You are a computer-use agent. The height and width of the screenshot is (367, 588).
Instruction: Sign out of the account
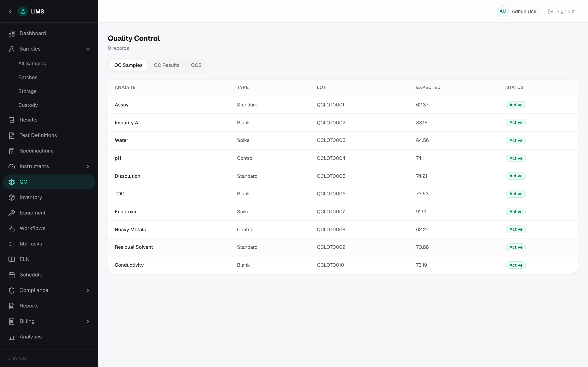click(x=561, y=11)
